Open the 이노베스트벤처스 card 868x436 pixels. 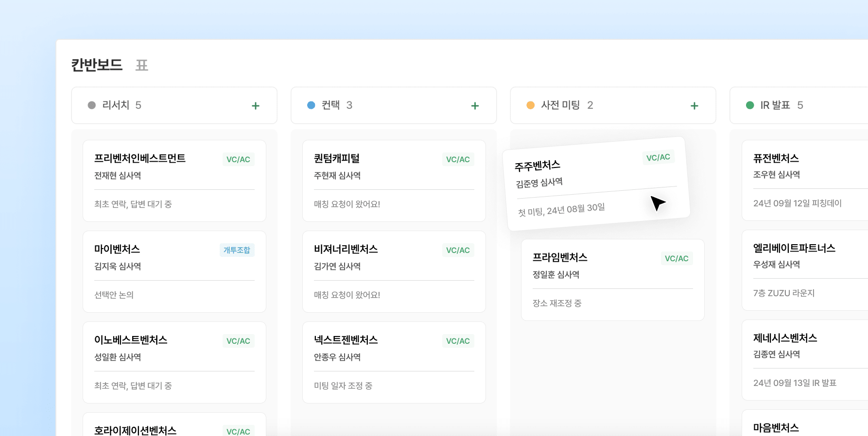(x=174, y=362)
